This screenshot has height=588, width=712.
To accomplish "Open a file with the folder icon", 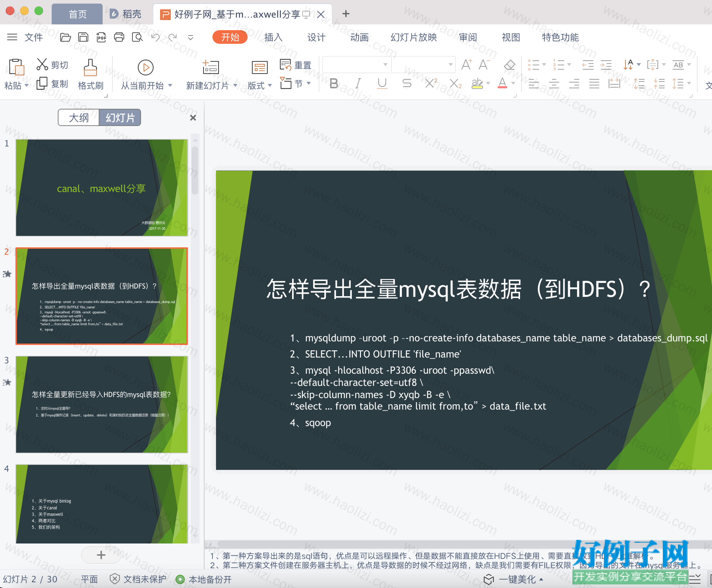I will pyautogui.click(x=65, y=37).
